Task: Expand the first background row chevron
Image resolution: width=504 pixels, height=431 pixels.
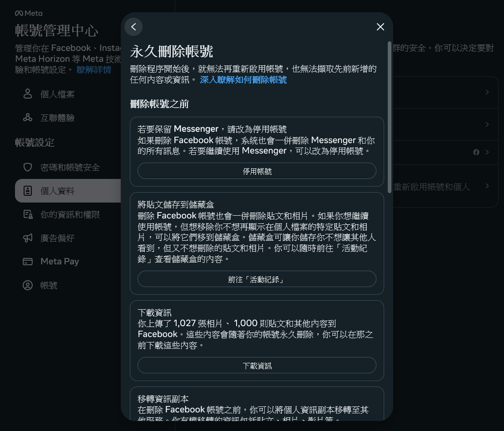Action: pyautogui.click(x=487, y=92)
